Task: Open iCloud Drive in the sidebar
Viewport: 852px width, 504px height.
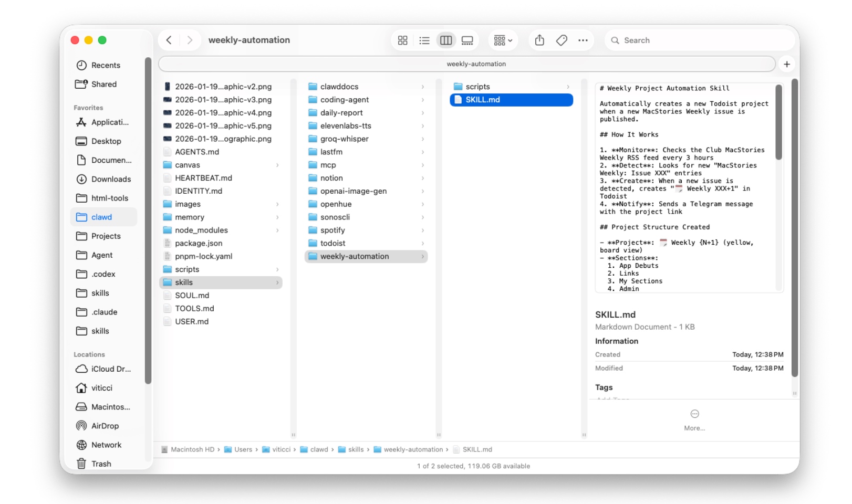Action: (104, 369)
